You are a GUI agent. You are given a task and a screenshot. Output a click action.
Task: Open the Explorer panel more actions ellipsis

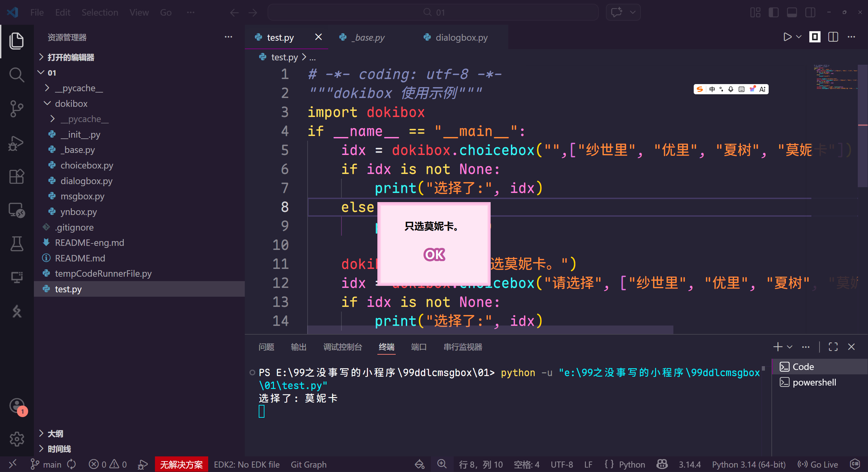(229, 37)
